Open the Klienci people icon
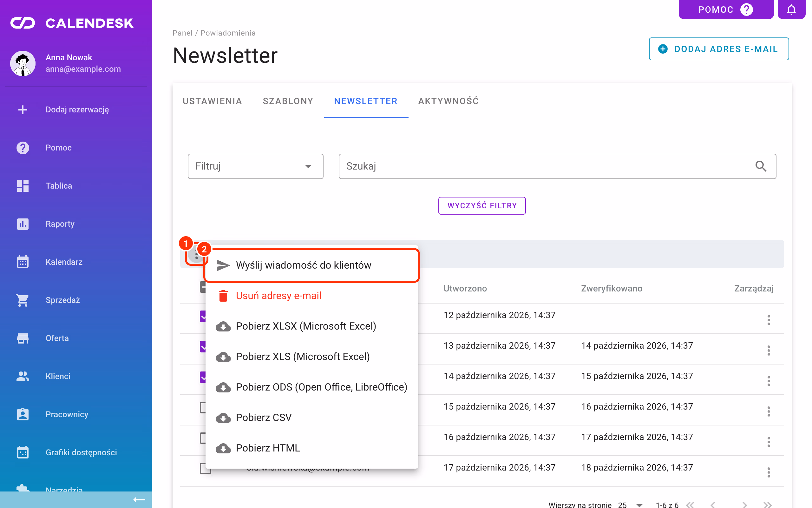812x508 pixels. 23,376
